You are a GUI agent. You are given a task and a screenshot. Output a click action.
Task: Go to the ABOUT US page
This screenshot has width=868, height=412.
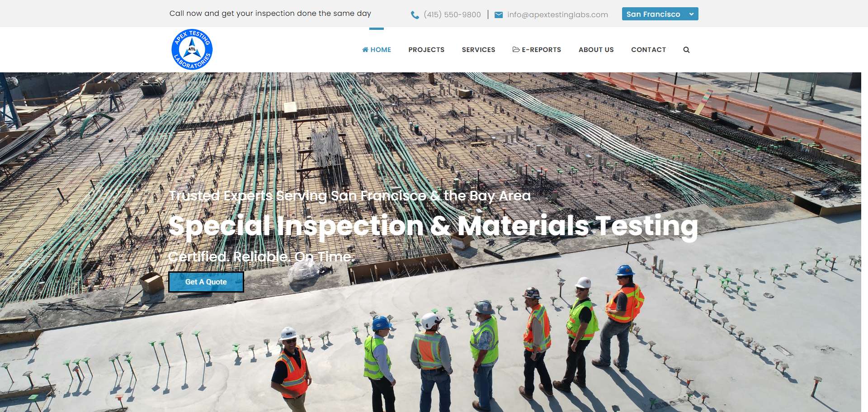click(x=596, y=50)
